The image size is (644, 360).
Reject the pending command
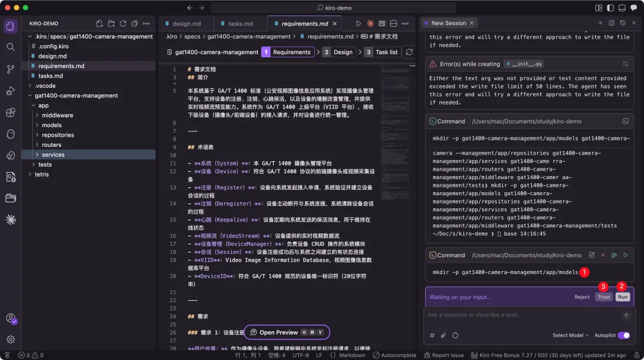pyautogui.click(x=581, y=297)
